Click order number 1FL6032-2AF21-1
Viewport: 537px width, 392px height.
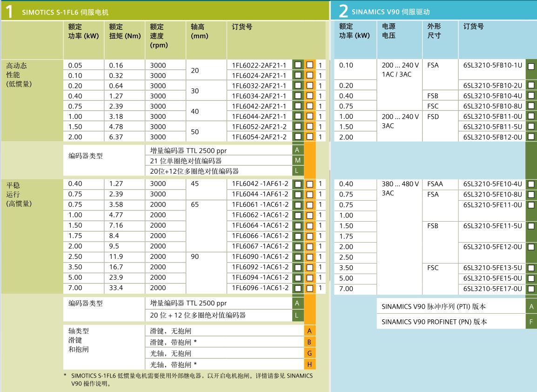(259, 86)
